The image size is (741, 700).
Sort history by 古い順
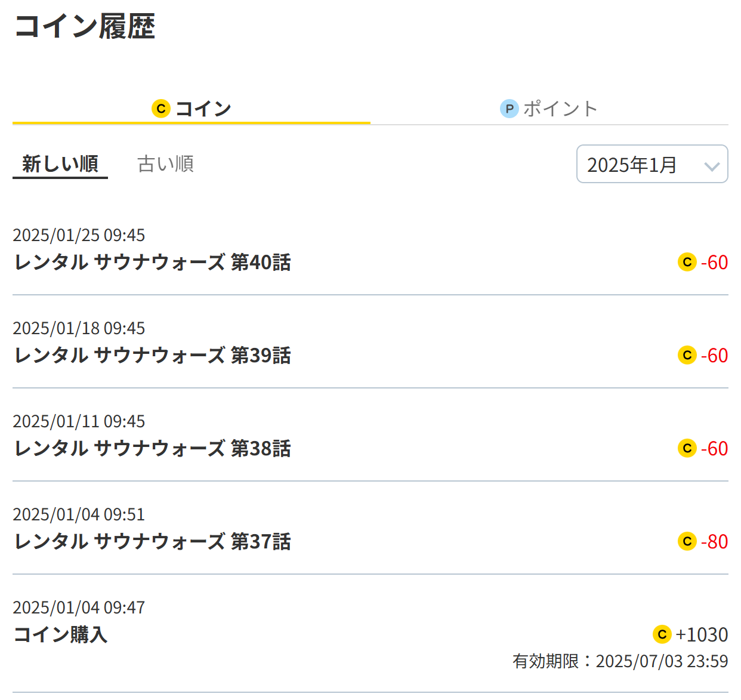coord(165,164)
